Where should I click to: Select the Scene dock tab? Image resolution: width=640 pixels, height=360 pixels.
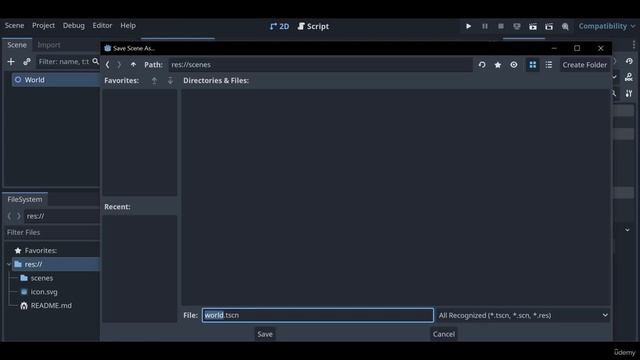(x=17, y=45)
